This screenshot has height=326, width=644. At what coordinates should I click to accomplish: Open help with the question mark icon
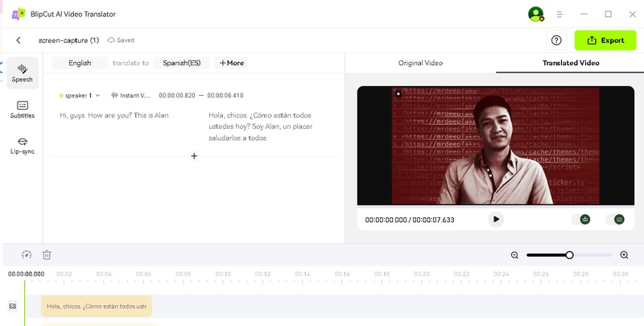(556, 40)
